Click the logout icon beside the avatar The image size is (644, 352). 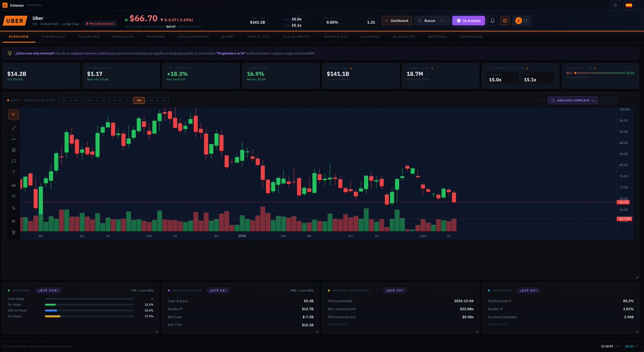pyautogui.click(x=526, y=20)
